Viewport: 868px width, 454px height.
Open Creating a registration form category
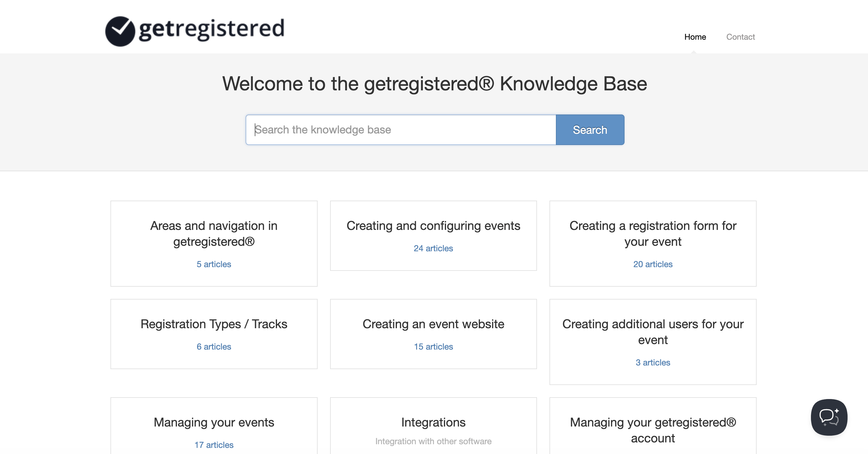point(652,233)
